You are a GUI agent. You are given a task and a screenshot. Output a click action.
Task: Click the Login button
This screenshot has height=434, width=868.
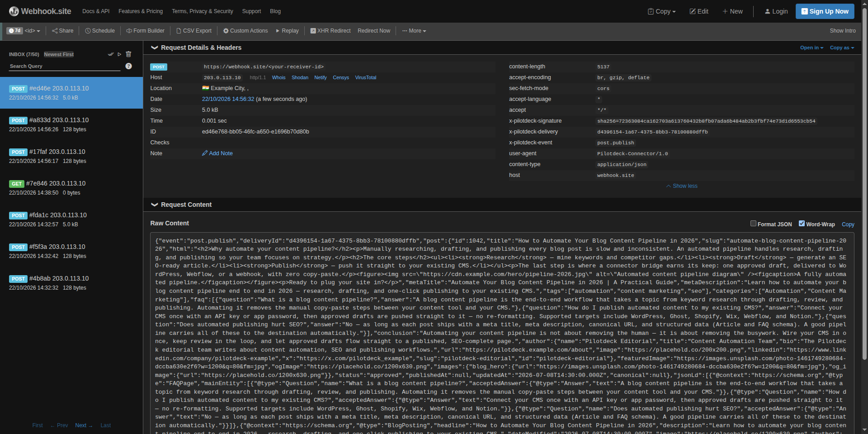(776, 11)
